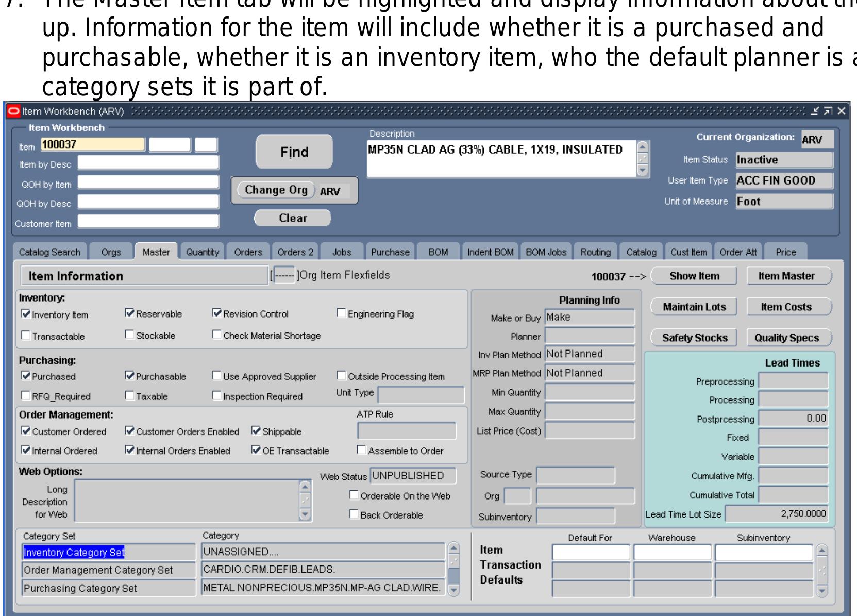Open Safety Stocks

pos(694,338)
